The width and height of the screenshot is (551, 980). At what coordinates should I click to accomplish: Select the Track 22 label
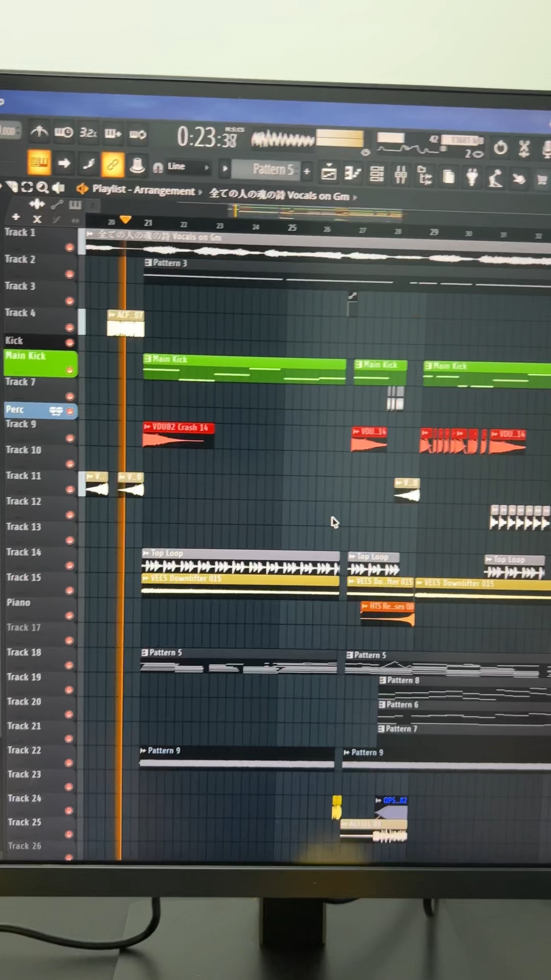click(24, 750)
